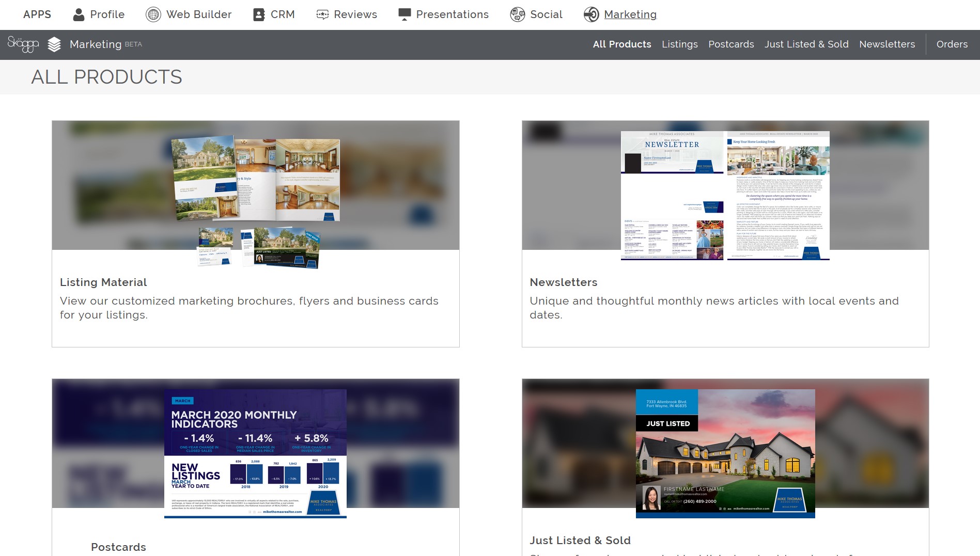Open the APPS menu
The image size is (980, 556).
pyautogui.click(x=37, y=14)
